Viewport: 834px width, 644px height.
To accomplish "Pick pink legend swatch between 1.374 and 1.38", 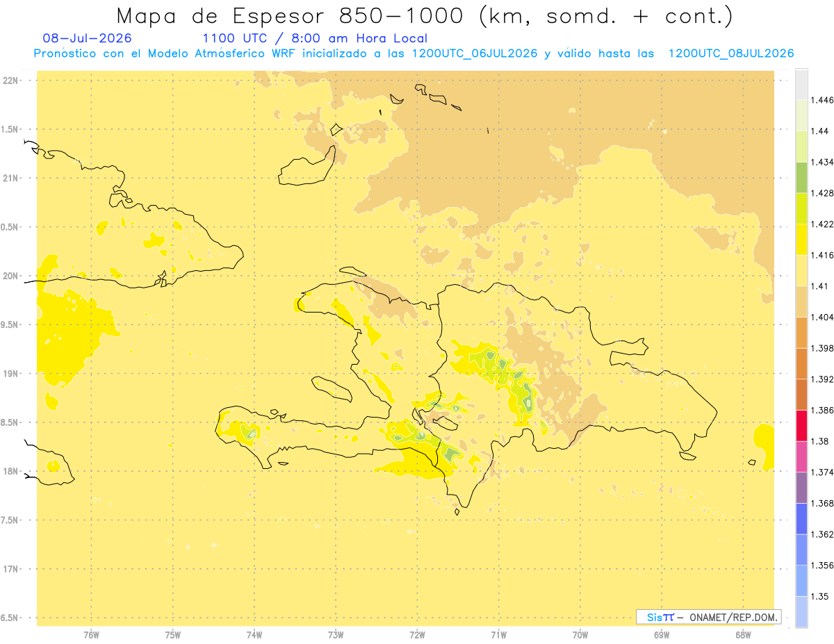I will pyautogui.click(x=801, y=456).
